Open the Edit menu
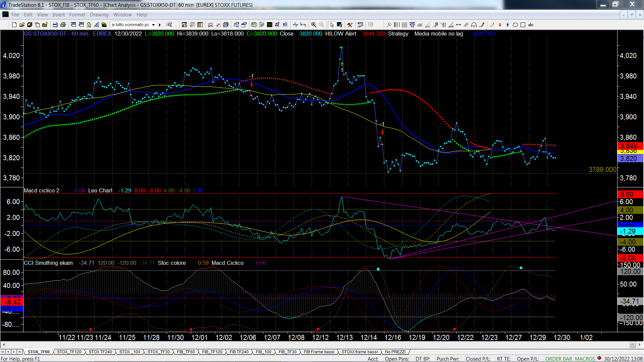 28,15
